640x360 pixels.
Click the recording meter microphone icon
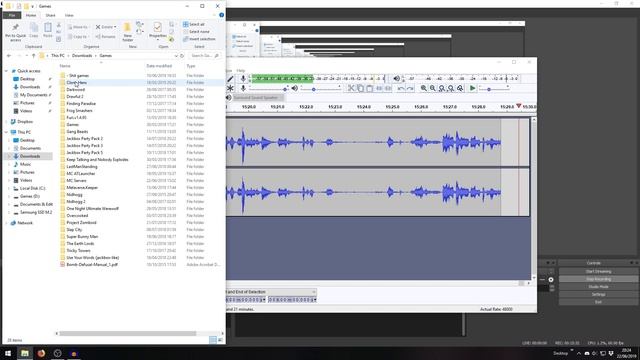(x=243, y=78)
